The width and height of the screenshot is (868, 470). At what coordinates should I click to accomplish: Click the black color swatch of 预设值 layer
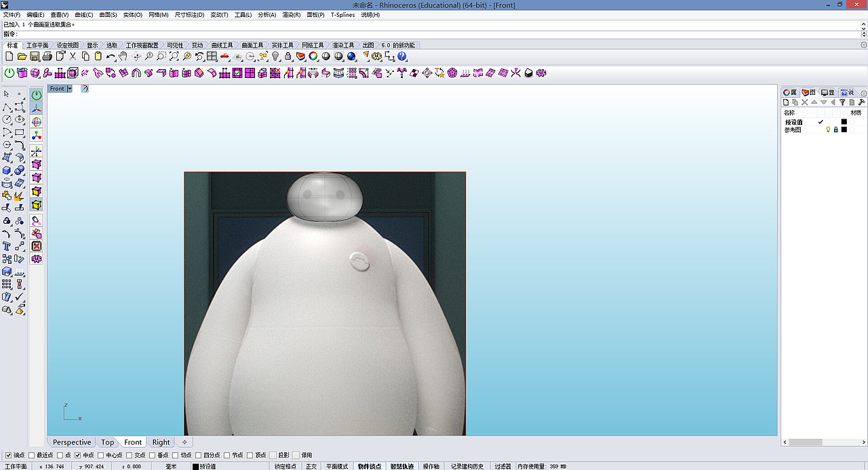tap(844, 122)
